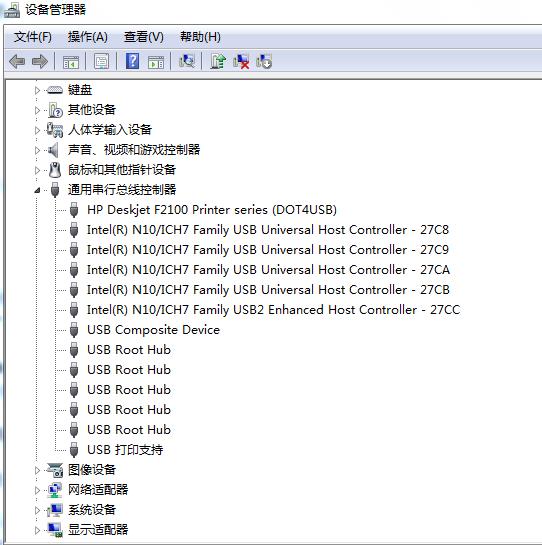Open the 操作(A) menu

tap(88, 37)
